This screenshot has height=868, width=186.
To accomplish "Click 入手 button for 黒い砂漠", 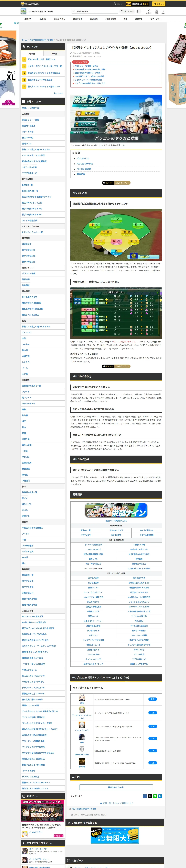I will [153, 763].
